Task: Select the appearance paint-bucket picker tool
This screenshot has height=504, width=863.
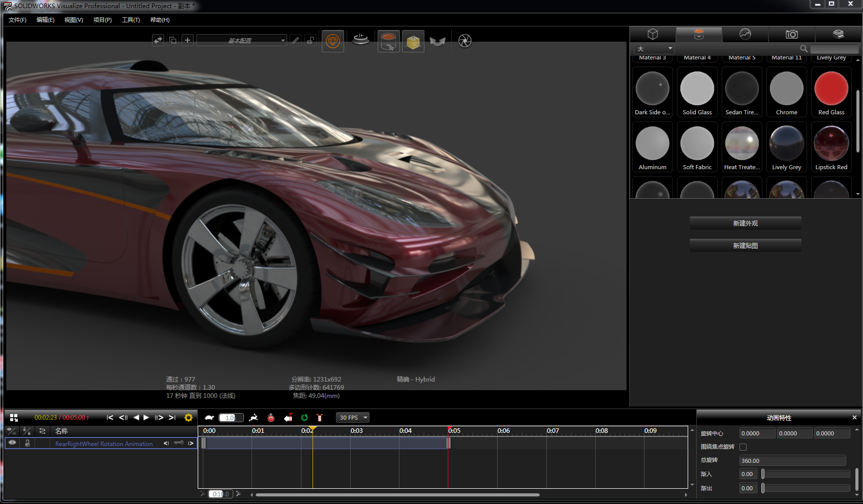Action: click(x=388, y=41)
